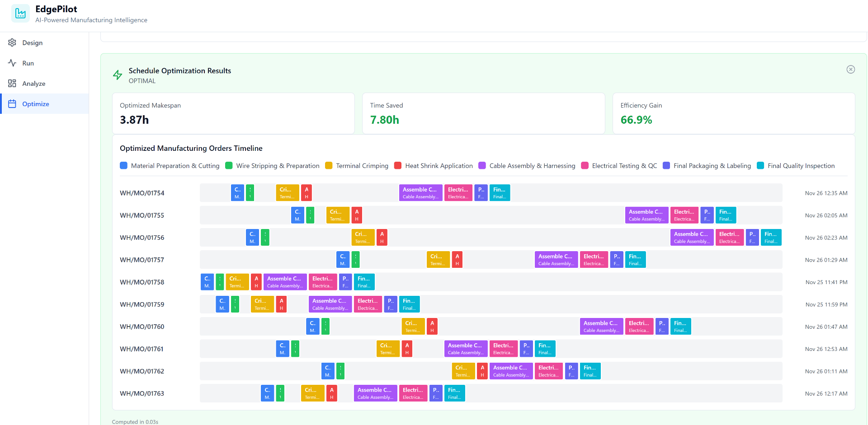Click the indigo Final Packaging & Labeling swatch
868x425 pixels.
click(666, 165)
